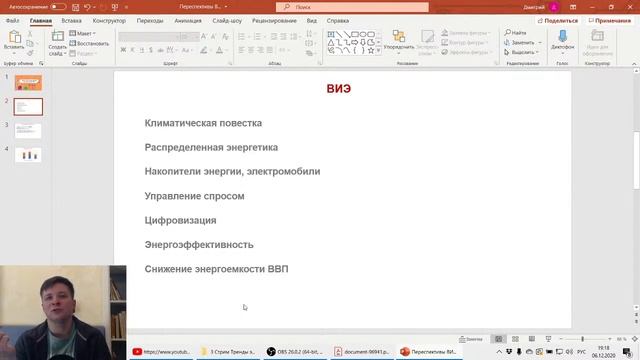The image size is (640, 360).
Task: Clear all text formatting
Action: (x=225, y=37)
